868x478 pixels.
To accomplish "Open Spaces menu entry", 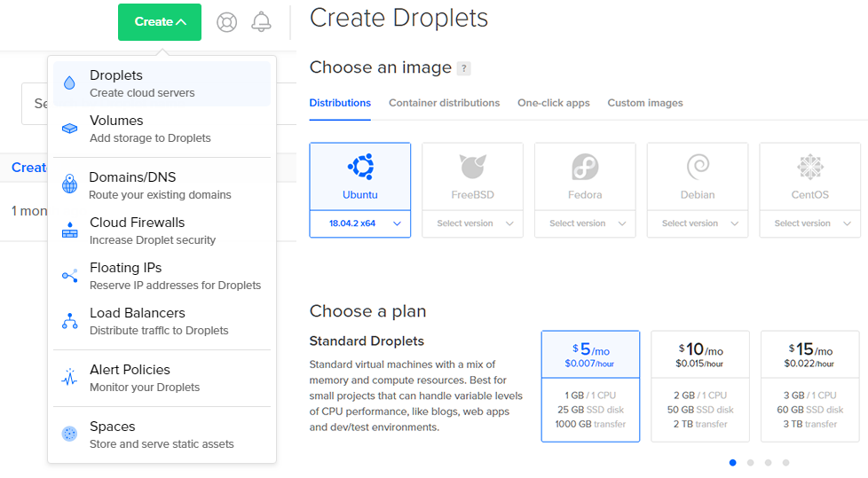I will tap(162, 435).
